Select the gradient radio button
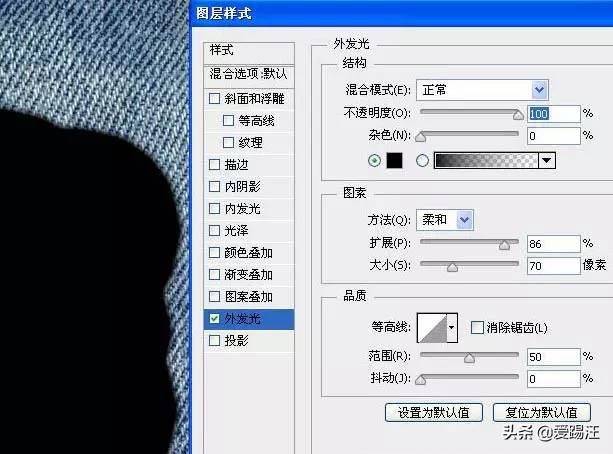The width and height of the screenshot is (613, 454). coord(422,161)
